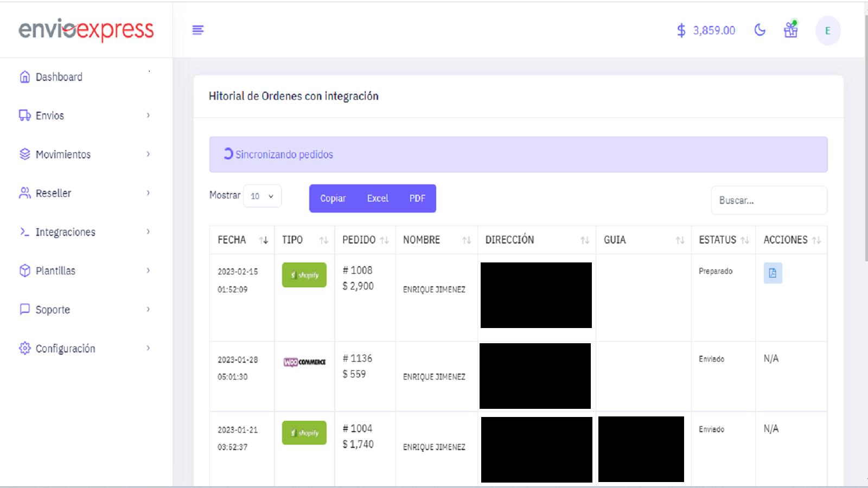
Task: Select Soporte menu item
Action: click(53, 310)
